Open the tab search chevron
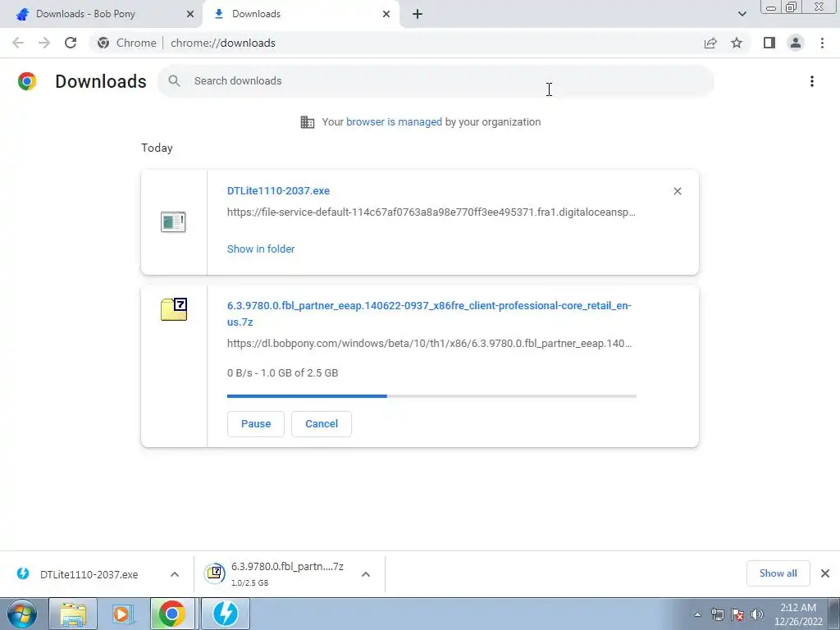840x630 pixels. click(742, 14)
